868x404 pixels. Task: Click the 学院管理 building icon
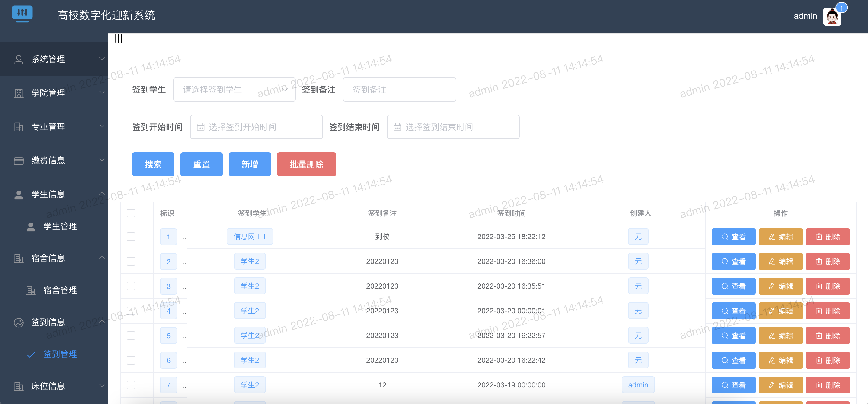18,93
